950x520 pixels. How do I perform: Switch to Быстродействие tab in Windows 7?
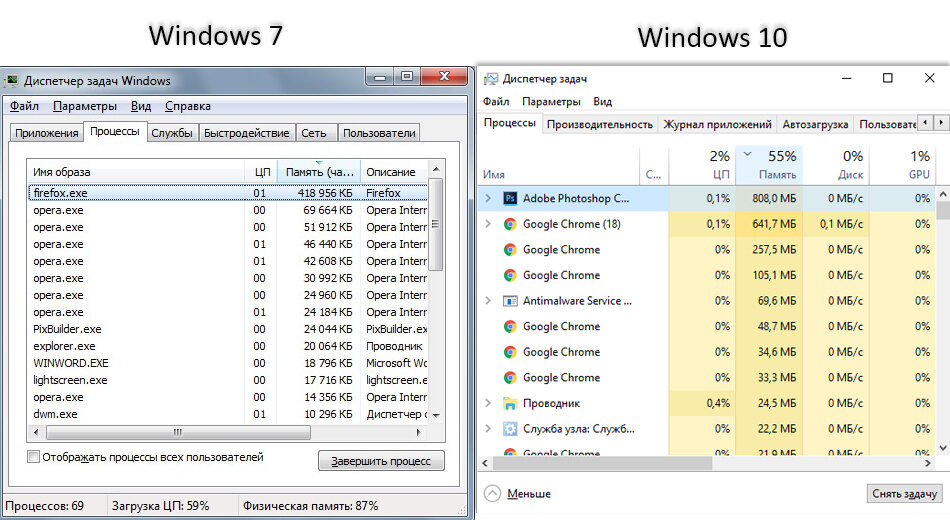[x=247, y=133]
